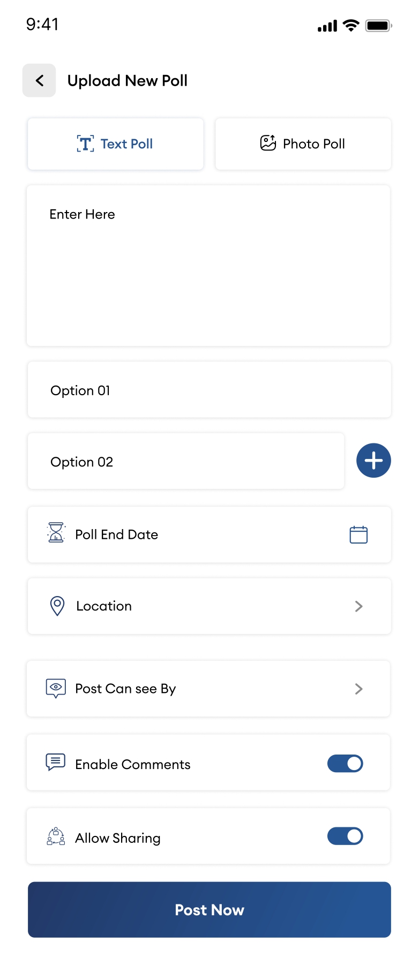Turn off the Allow Sharing switch

point(345,836)
